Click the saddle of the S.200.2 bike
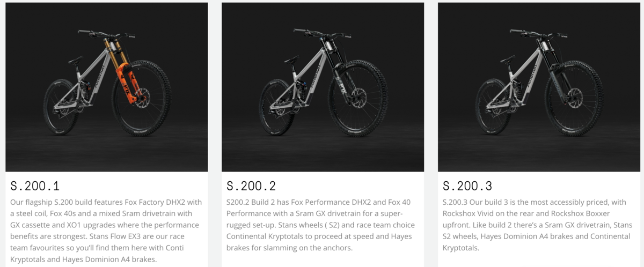 pyautogui.click(x=291, y=58)
